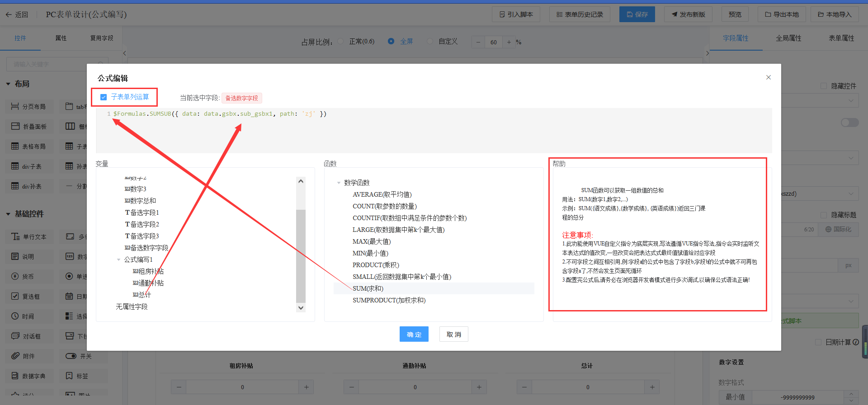Collapse the 公式编写1 tree node
Screen dimensions: 868x405
tap(119, 259)
